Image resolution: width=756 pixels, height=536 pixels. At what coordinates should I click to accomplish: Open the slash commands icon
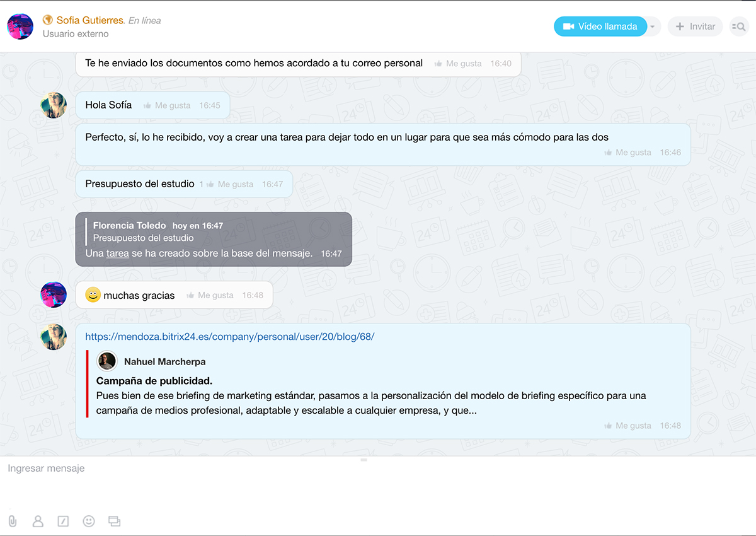click(x=63, y=521)
